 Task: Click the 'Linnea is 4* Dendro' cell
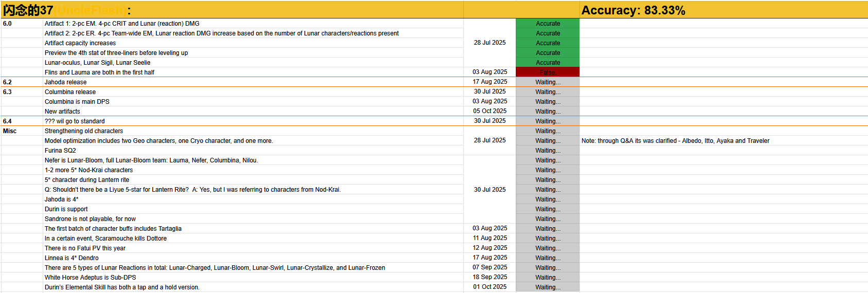click(253, 258)
